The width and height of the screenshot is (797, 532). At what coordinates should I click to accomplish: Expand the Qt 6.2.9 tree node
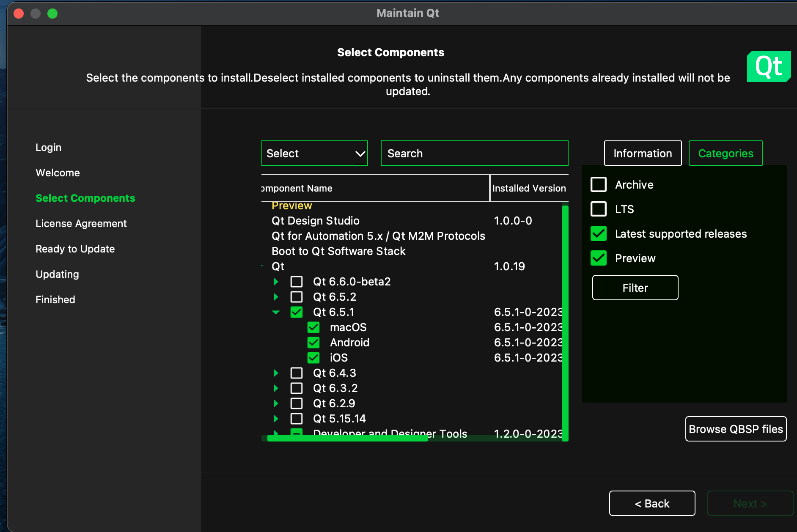[x=276, y=403]
